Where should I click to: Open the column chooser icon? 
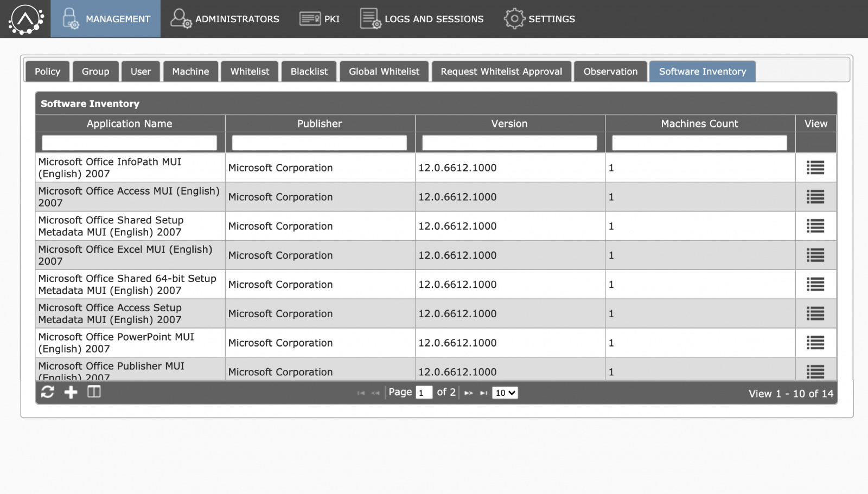tap(94, 392)
